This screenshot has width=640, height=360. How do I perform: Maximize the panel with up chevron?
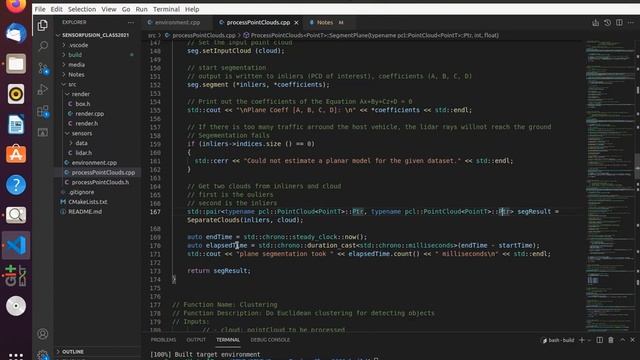coord(622,340)
